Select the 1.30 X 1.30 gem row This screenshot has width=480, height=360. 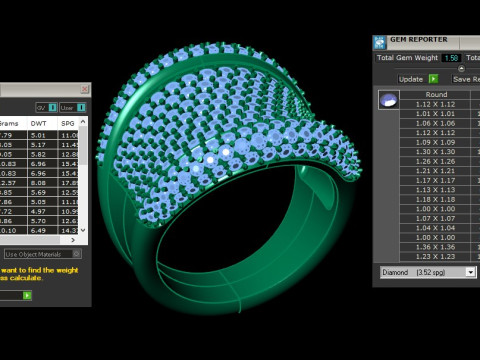click(435, 152)
